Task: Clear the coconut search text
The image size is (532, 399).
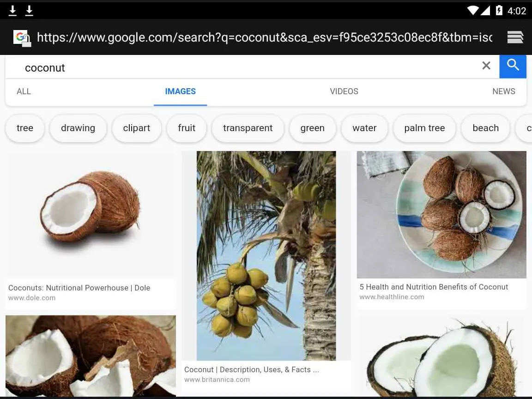Action: (x=486, y=66)
